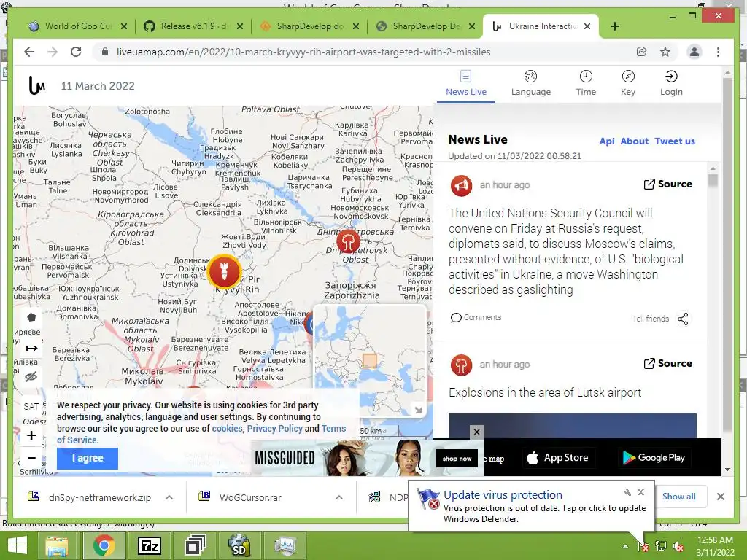
Task: Click the shop now button in the ad
Action: pos(457,459)
